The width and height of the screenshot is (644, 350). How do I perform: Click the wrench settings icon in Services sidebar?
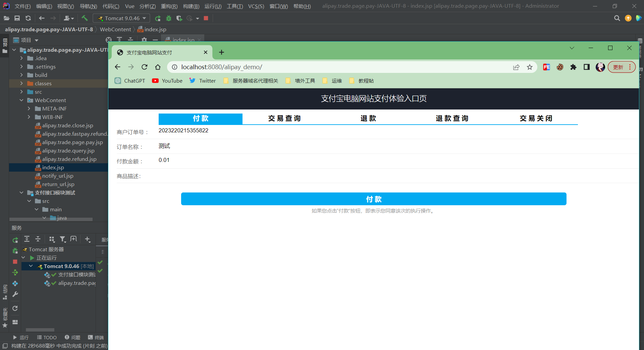click(x=15, y=294)
